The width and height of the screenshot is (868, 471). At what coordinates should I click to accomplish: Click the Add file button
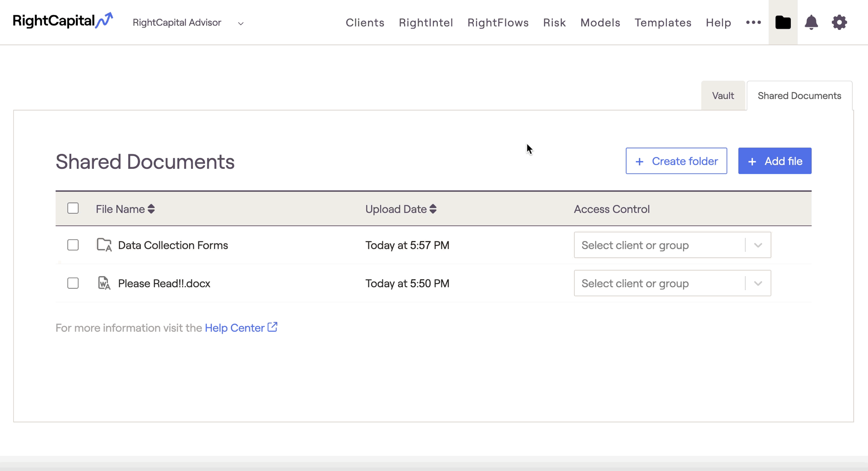tap(774, 161)
